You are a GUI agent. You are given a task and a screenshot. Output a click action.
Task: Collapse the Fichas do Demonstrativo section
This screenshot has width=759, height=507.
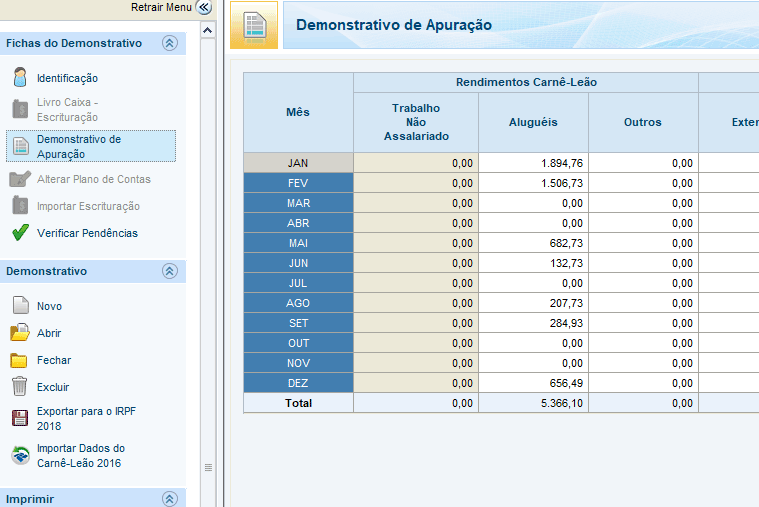(169, 43)
